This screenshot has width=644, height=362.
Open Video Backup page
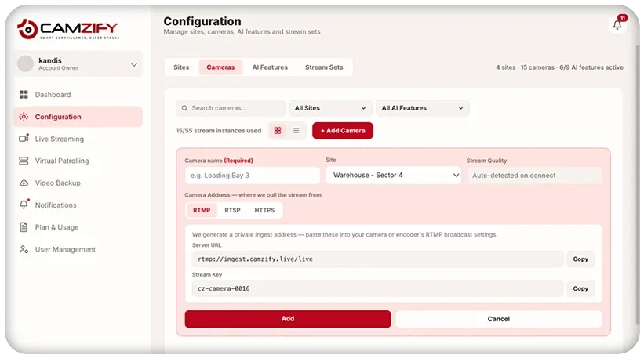click(x=78, y=183)
